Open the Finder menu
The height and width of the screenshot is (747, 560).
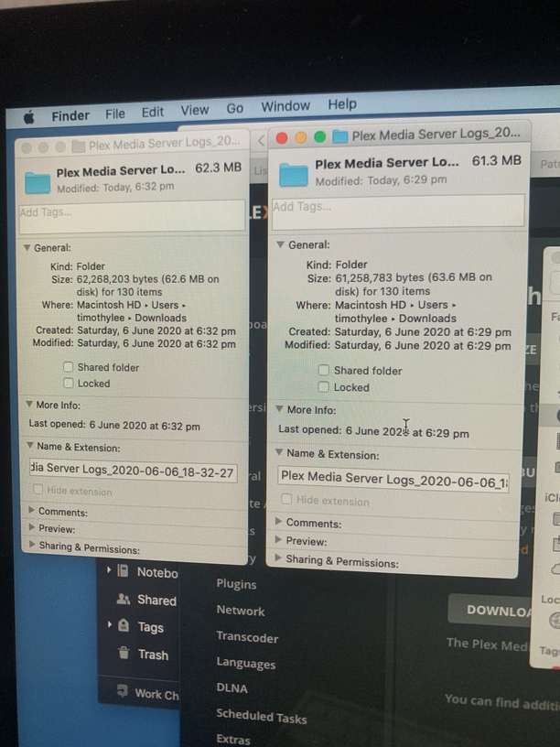click(70, 115)
